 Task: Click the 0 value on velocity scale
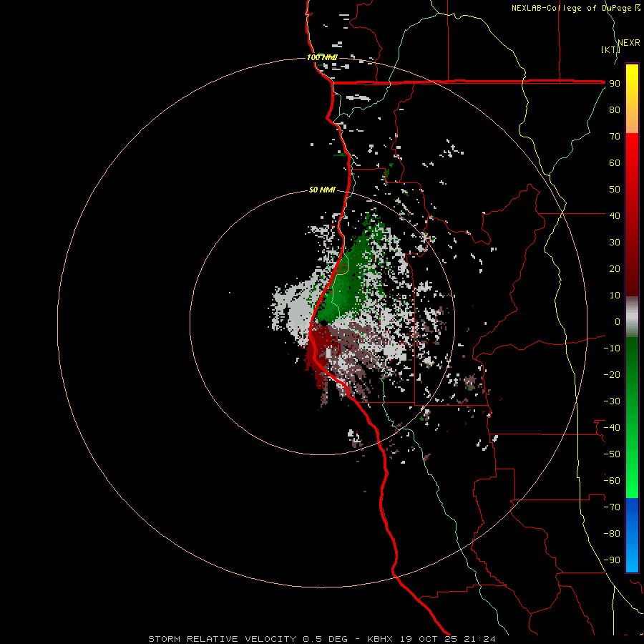(618, 322)
